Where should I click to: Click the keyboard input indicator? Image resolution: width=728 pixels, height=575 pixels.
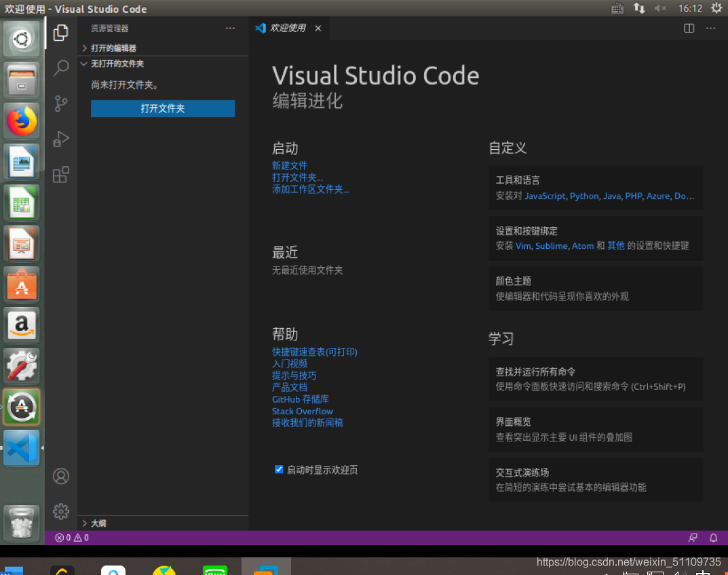[617, 8]
